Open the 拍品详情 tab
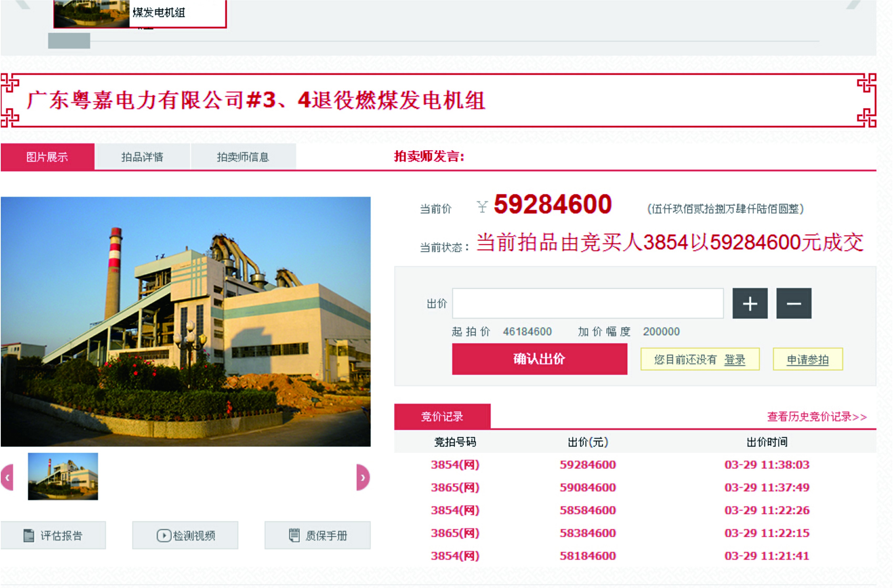The height and width of the screenshot is (588, 893). [x=142, y=157]
